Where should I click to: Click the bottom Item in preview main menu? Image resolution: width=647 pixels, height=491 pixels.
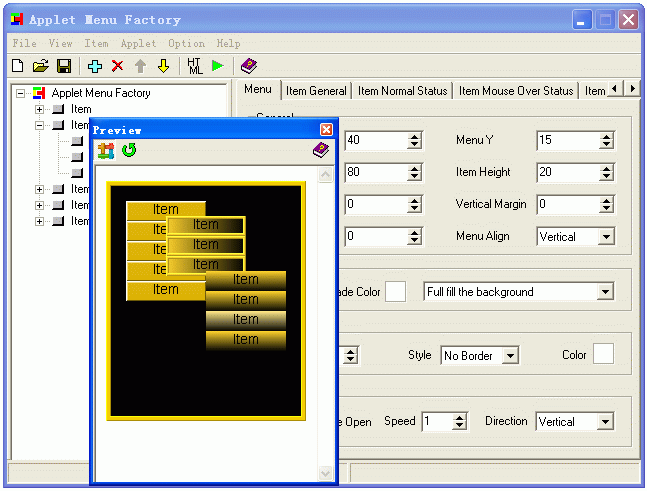[x=165, y=290]
